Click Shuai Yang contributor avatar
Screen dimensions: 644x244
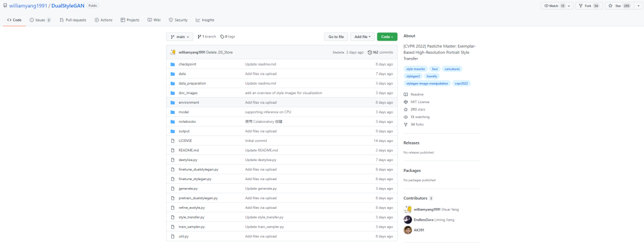pos(407,209)
